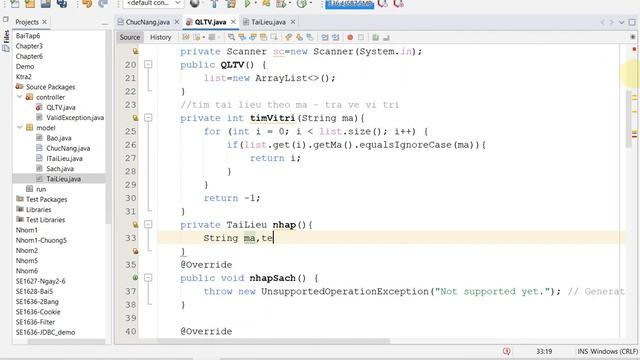This screenshot has width=640, height=360.
Task: Click editor vertical scrollbar
Action: (x=628, y=119)
